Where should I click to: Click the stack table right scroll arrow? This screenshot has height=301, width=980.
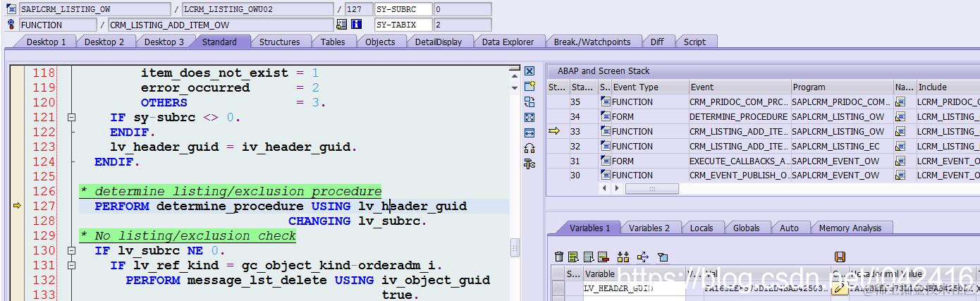pyautogui.click(x=617, y=189)
